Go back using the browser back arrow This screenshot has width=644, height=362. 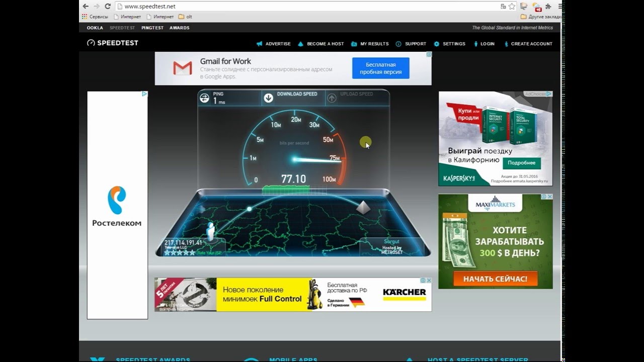click(x=86, y=7)
